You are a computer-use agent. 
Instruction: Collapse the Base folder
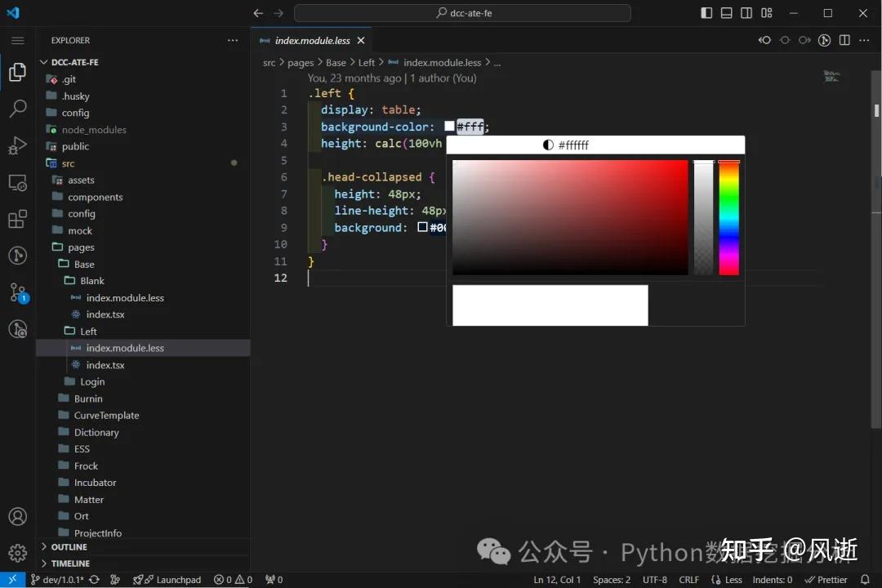tap(144, 264)
